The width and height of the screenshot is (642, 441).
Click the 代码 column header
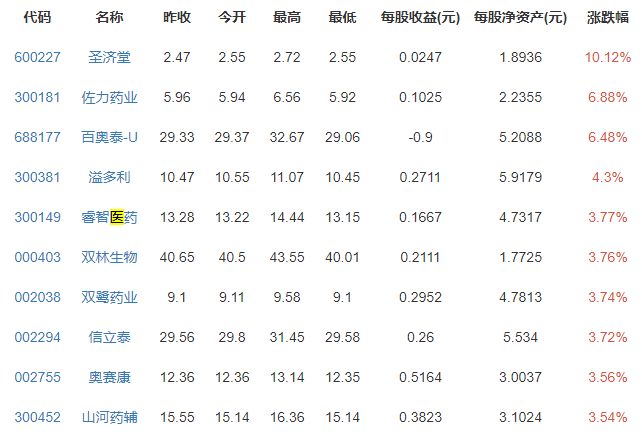37,17
